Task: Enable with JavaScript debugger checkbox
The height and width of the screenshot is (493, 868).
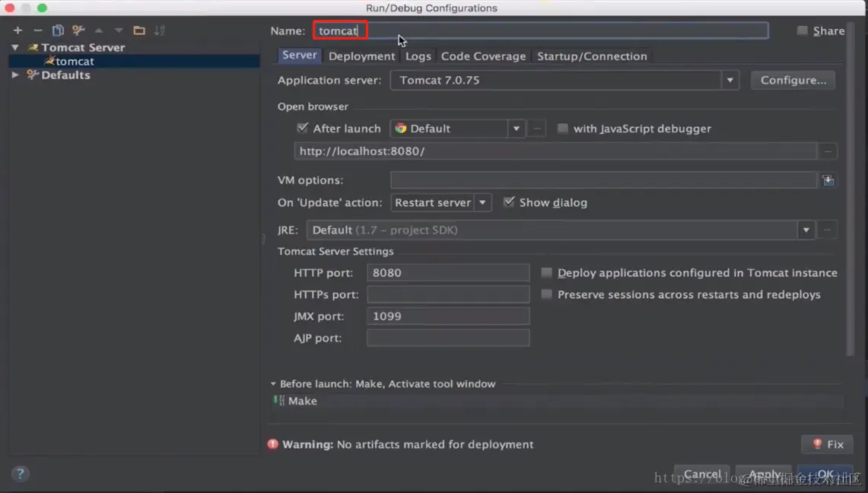Action: (x=562, y=129)
